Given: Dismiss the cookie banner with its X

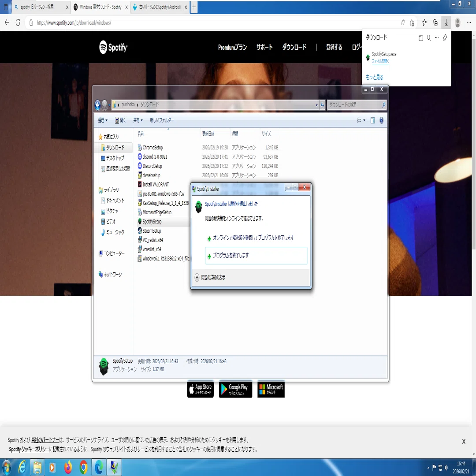Looking at the screenshot, I should tap(464, 441).
